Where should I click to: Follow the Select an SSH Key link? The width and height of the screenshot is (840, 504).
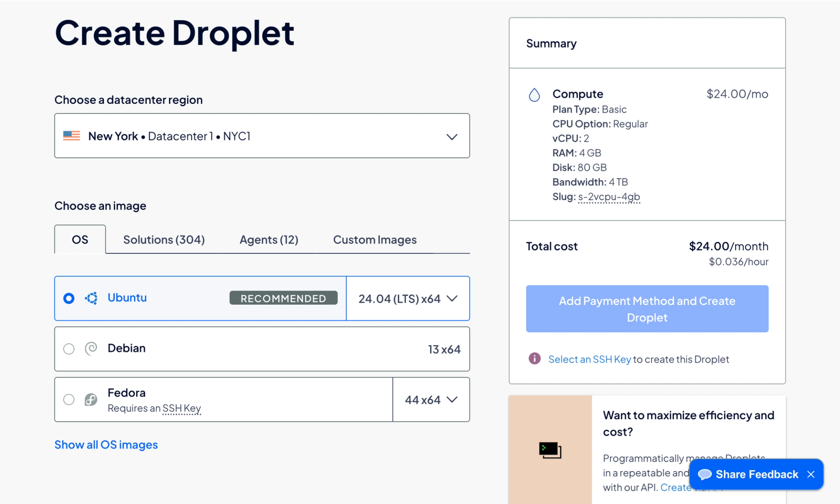coord(589,359)
